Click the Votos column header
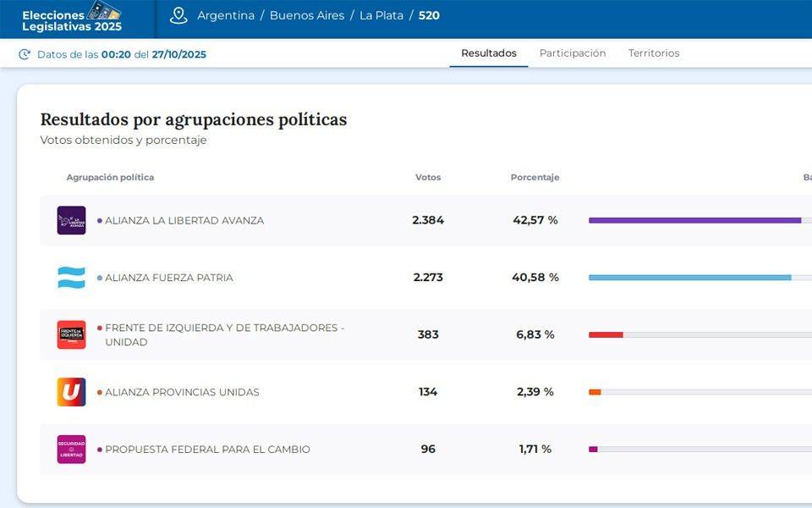This screenshot has width=812, height=508. pyautogui.click(x=428, y=178)
